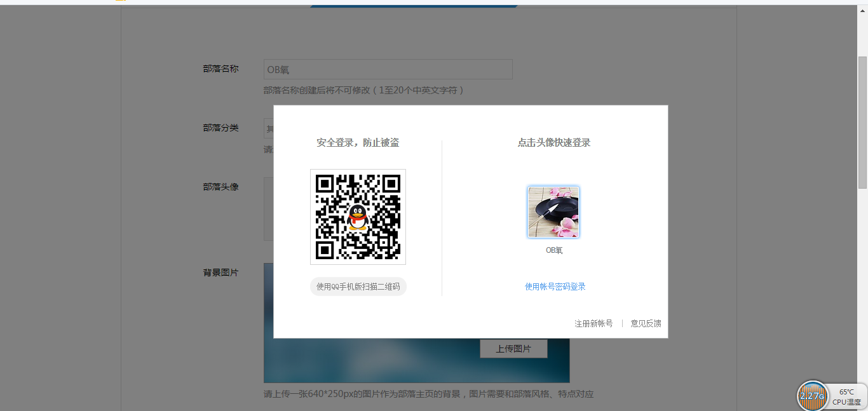The height and width of the screenshot is (411, 868).
Task: Click the QQ penguin logo in QR code
Action: pyautogui.click(x=358, y=217)
